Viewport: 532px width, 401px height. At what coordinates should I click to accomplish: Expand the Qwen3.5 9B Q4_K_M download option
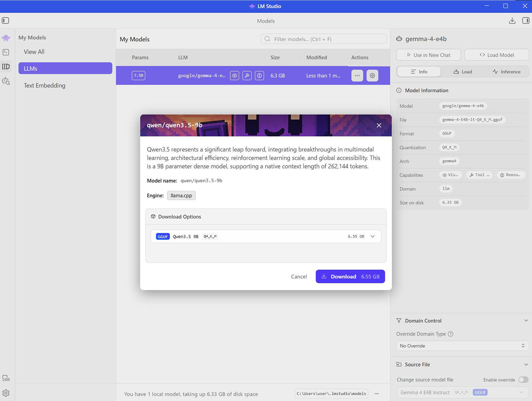[x=372, y=236]
